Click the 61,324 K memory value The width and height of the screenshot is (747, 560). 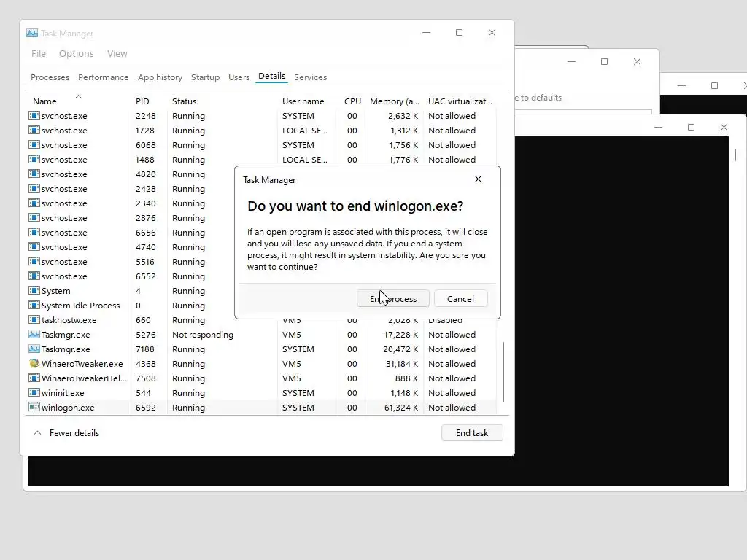[401, 407]
